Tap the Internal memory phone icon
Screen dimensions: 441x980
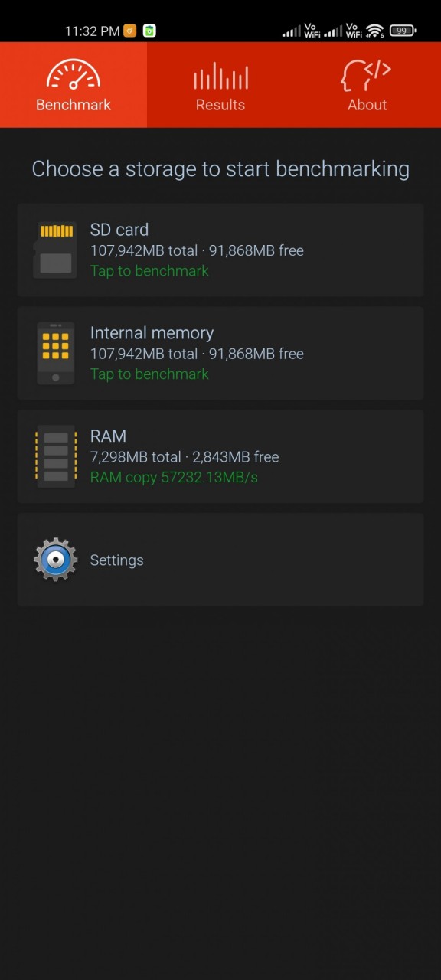pos(55,353)
